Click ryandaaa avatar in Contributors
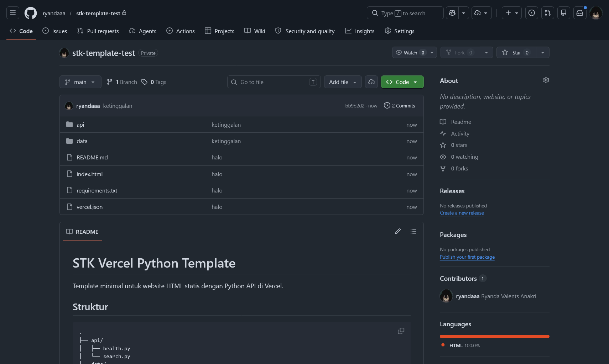Screen dimensions: 609x364 pyautogui.click(x=446, y=296)
